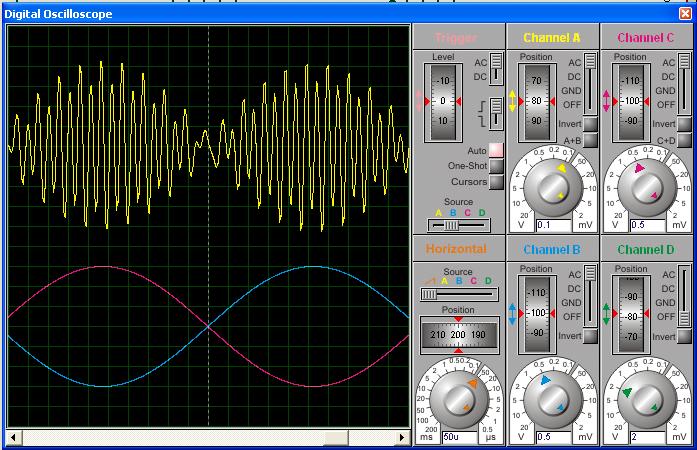697x450 pixels.
Task: Click the horizontal scrollbar thumb
Action: pyautogui.click(x=336, y=438)
